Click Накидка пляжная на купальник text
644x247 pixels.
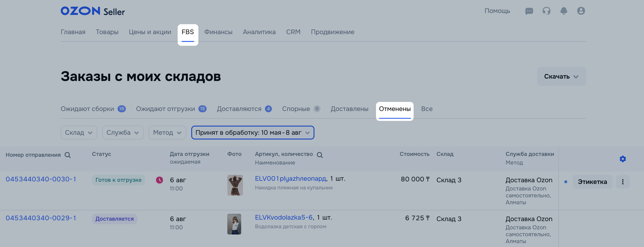point(294,188)
